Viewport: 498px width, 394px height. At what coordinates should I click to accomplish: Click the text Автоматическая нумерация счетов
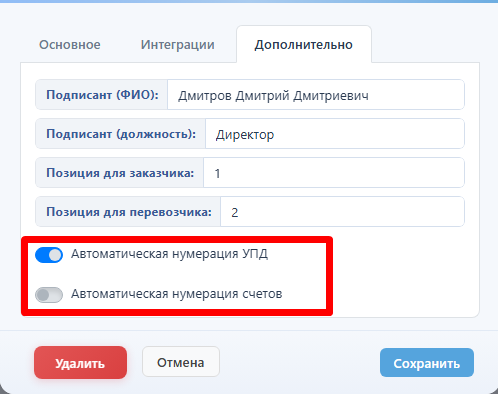coord(177,294)
